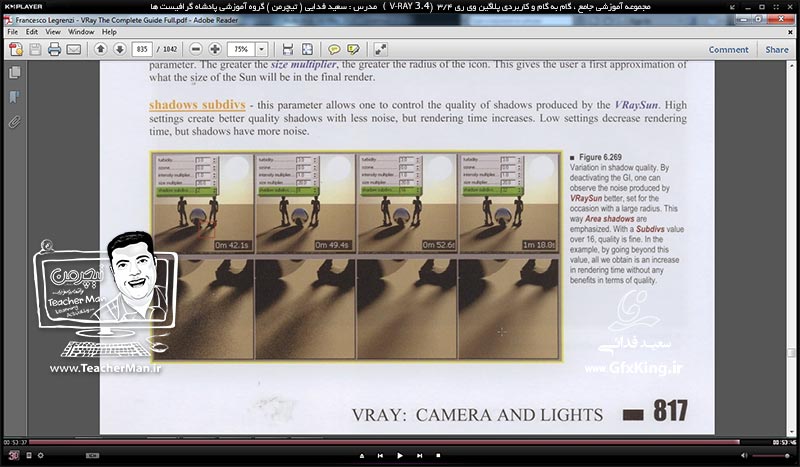Open the Window menu

(x=81, y=32)
